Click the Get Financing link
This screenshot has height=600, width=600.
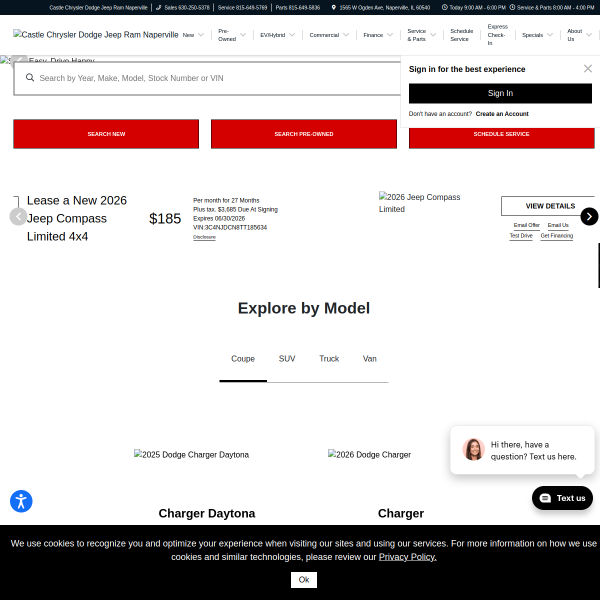coord(556,236)
